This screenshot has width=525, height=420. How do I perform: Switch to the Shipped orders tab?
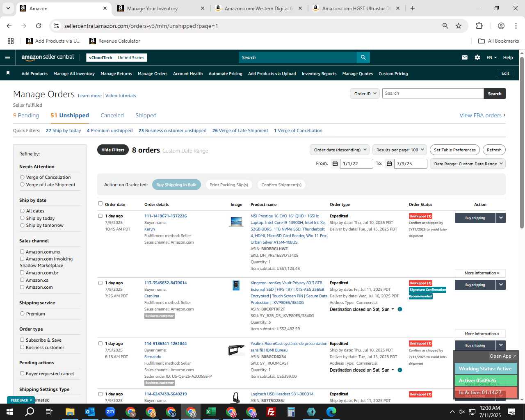tap(146, 116)
